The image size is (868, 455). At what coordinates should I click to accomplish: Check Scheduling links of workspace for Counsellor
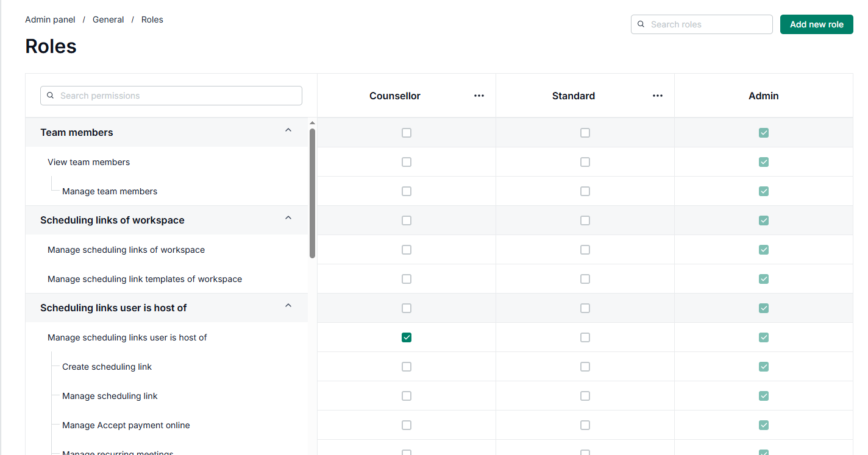407,220
